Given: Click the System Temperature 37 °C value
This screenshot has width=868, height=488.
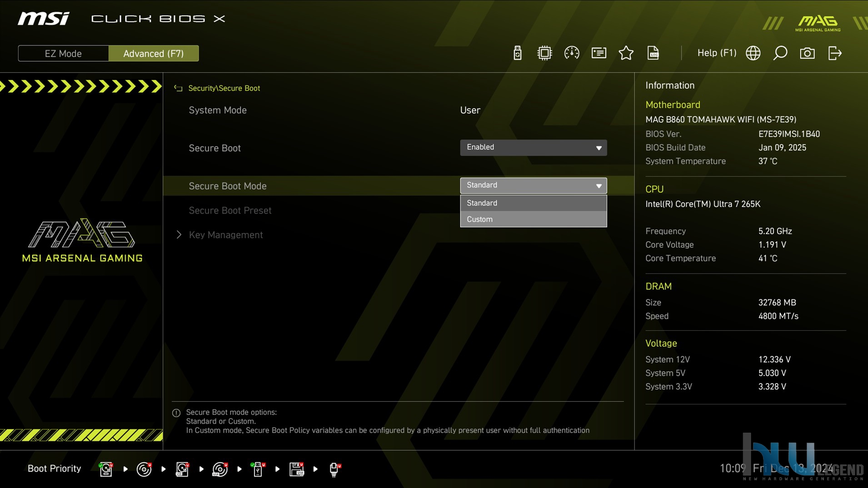Looking at the screenshot, I should click(768, 161).
